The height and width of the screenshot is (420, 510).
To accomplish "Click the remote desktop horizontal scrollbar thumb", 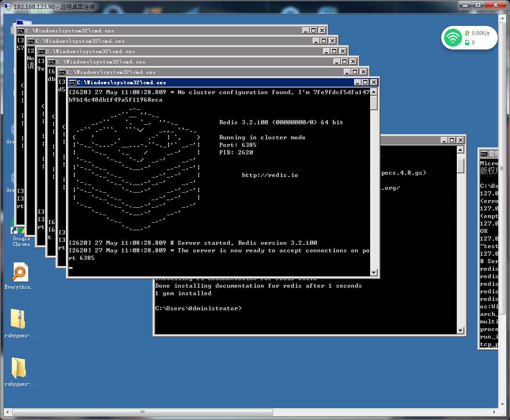I will [x=143, y=412].
